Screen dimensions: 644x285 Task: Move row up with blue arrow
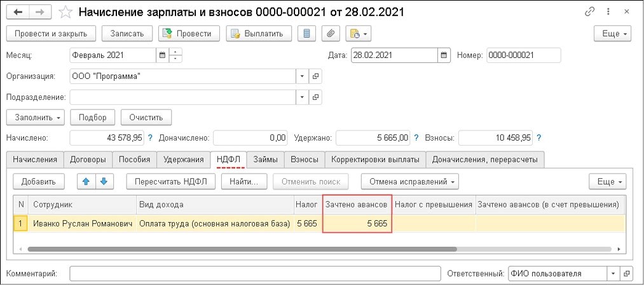coord(86,181)
